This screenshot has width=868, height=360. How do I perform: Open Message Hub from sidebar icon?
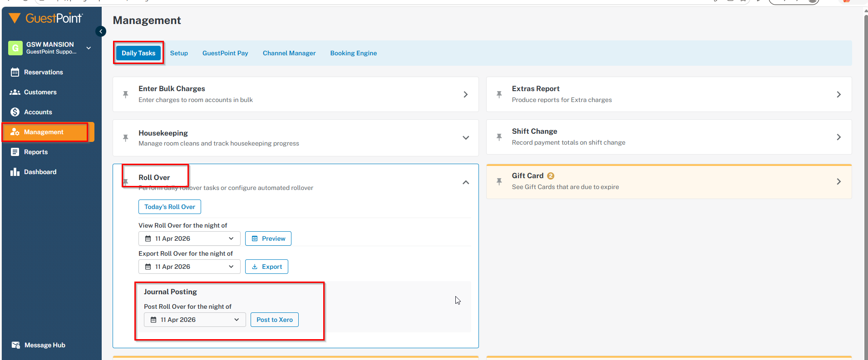tap(15, 345)
